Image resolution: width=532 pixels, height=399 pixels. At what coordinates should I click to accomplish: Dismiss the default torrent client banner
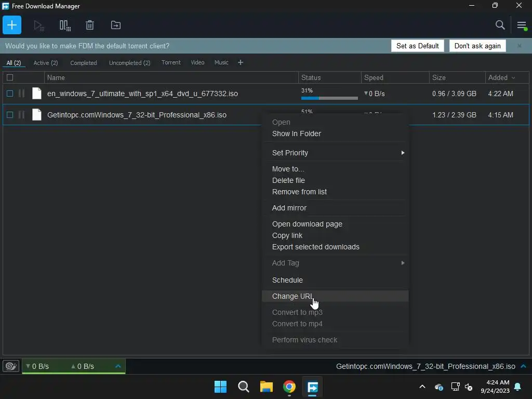[519, 46]
